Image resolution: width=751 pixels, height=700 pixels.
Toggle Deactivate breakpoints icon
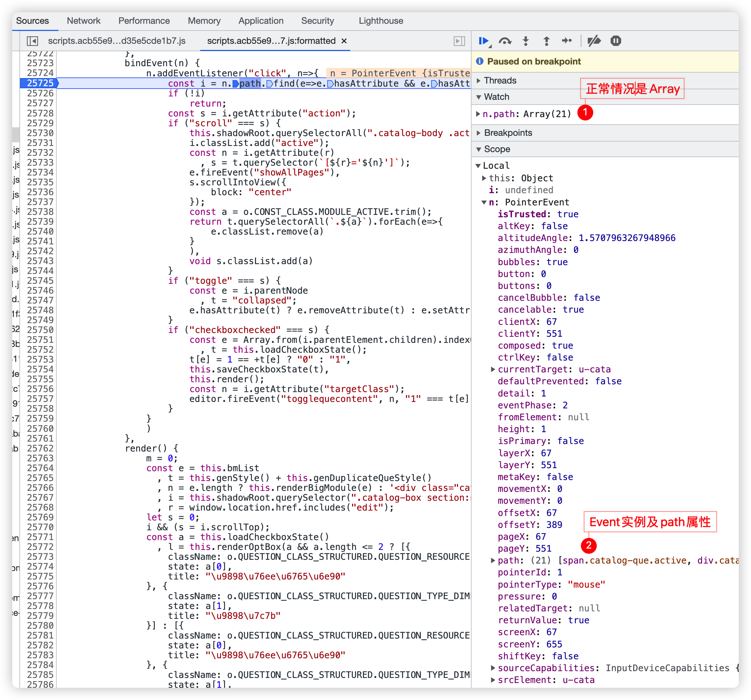click(594, 41)
